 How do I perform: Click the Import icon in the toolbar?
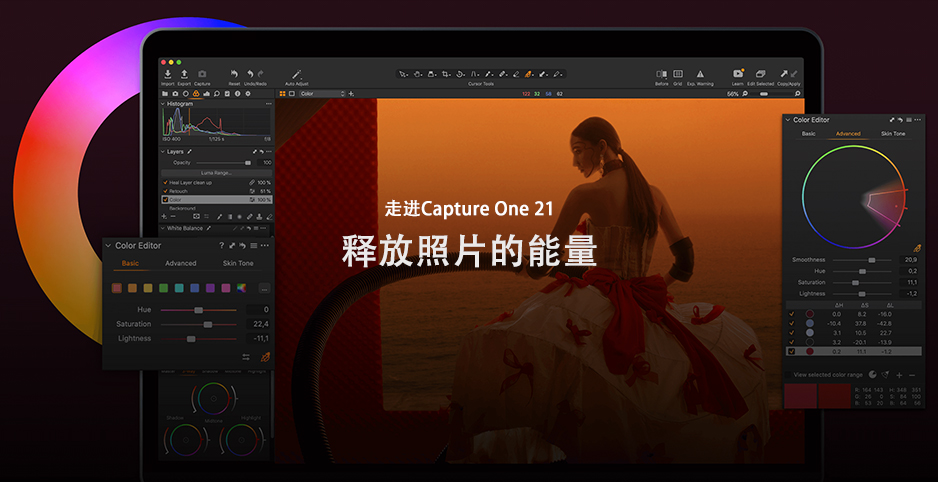point(168,74)
